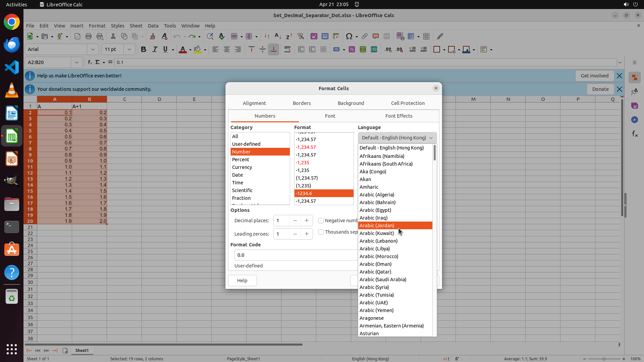Open the Borders tab

click(x=302, y=103)
